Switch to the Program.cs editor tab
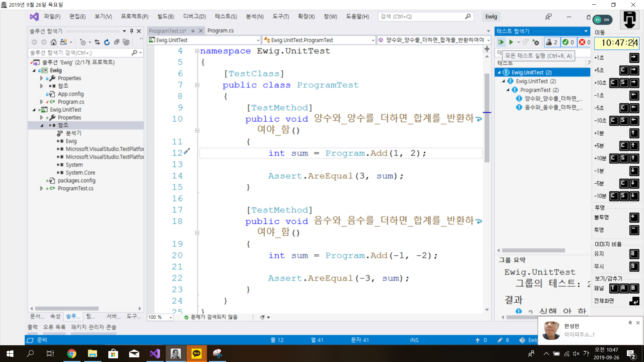Image resolution: width=644 pixels, height=362 pixels. click(220, 31)
